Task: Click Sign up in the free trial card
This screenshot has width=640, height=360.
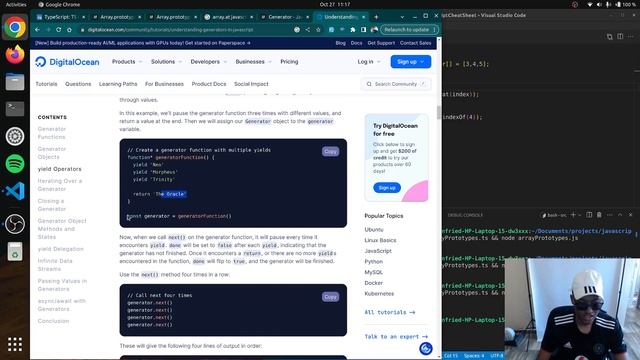Action: click(x=387, y=188)
